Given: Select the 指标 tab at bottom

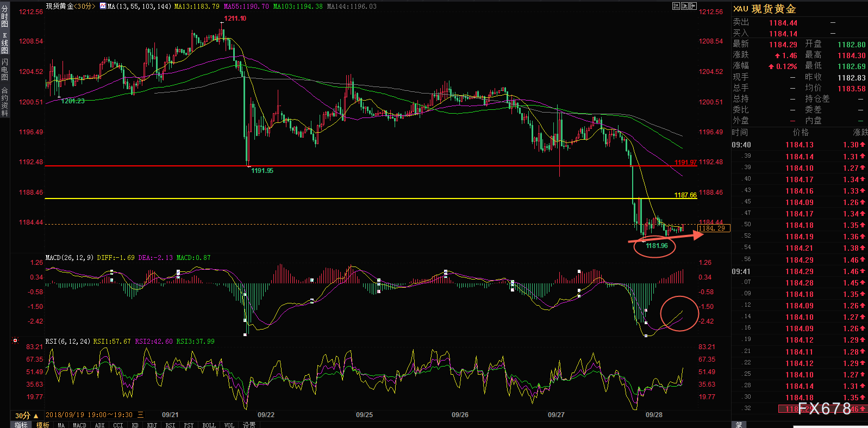Looking at the screenshot, I should (21, 425).
